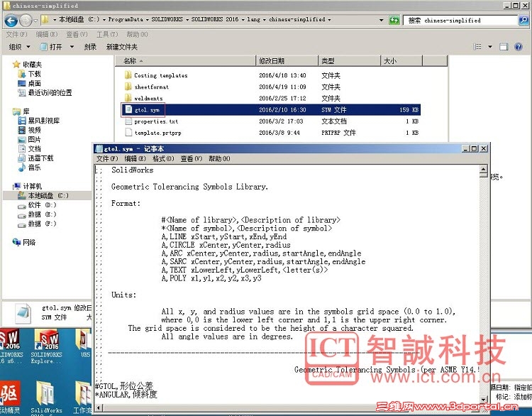Refresh the folder using the green arrows icon
532x416 pixels.
tap(394, 20)
